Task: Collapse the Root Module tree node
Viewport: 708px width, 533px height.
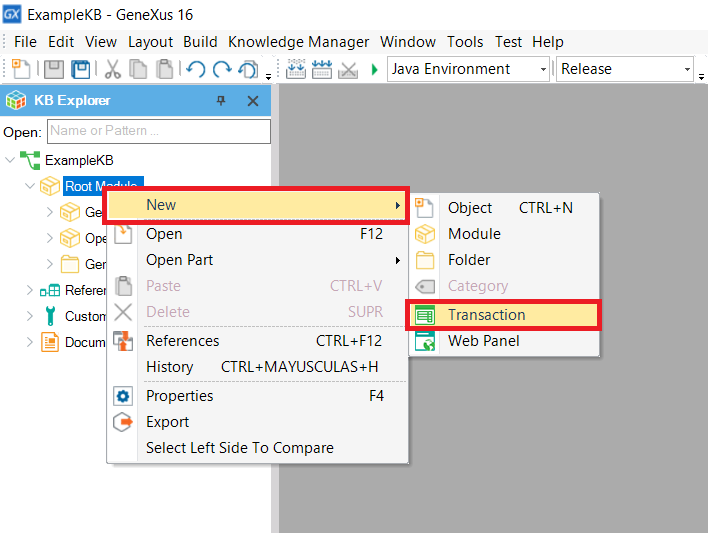Action: 30,186
